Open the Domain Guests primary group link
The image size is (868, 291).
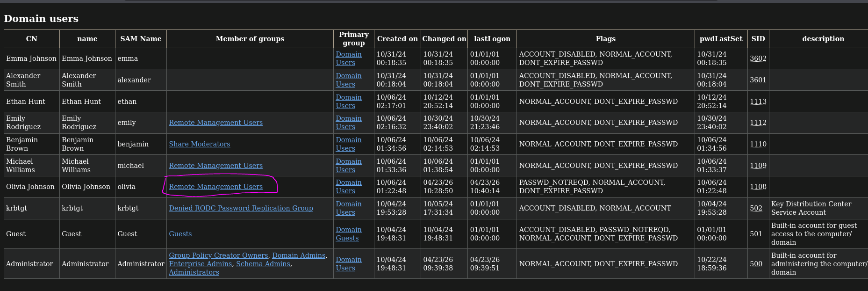tap(348, 233)
